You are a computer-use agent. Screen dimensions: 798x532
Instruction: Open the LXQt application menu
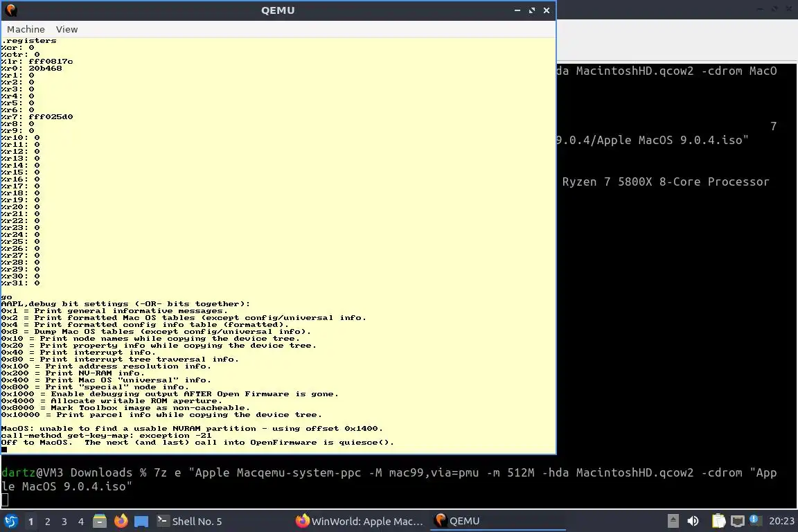10,522
